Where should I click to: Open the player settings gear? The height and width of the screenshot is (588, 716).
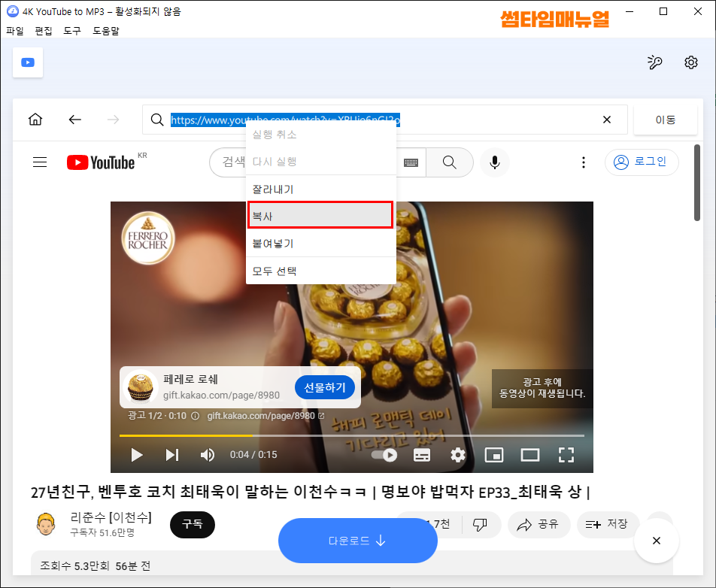(457, 455)
